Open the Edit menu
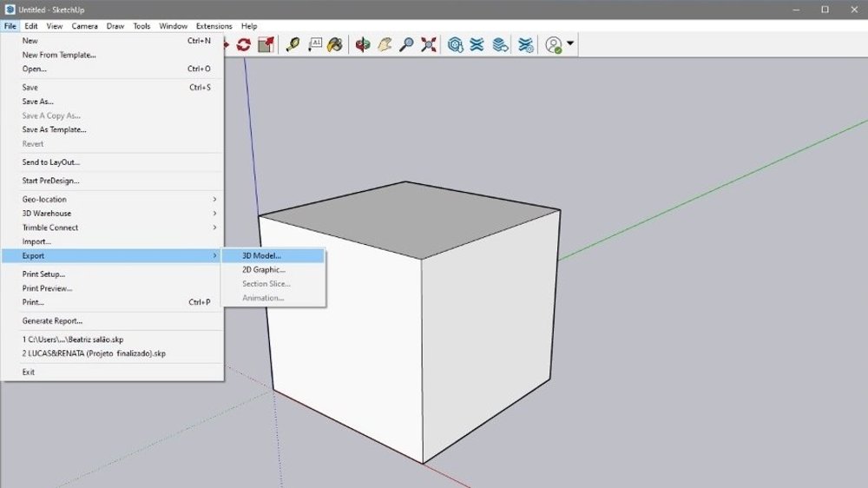 click(x=31, y=26)
